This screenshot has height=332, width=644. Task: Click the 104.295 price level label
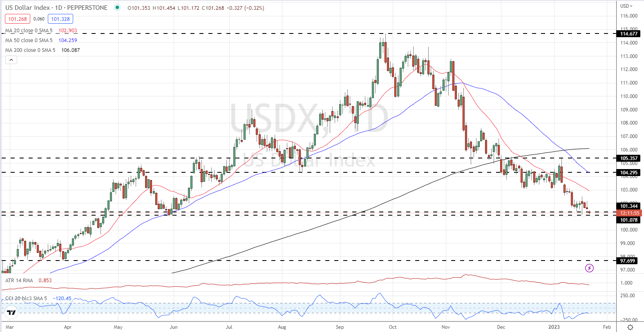(x=628, y=173)
